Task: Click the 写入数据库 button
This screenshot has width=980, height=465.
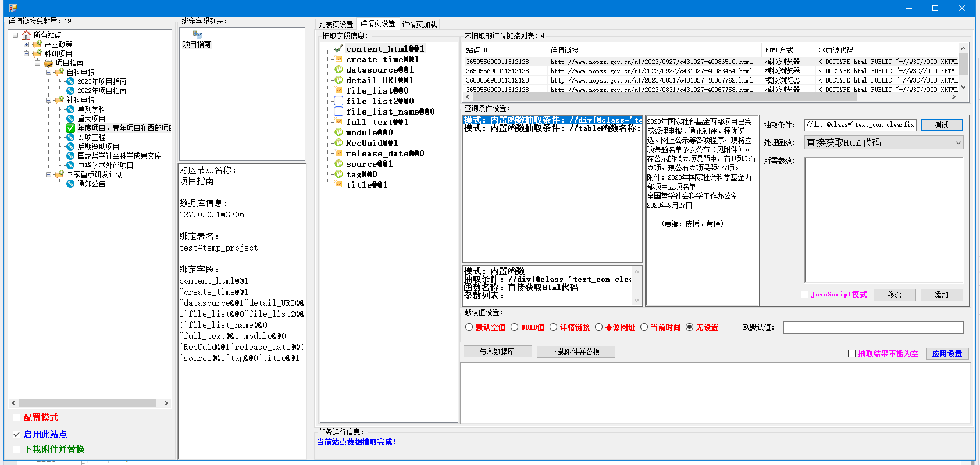Action: 497,351
